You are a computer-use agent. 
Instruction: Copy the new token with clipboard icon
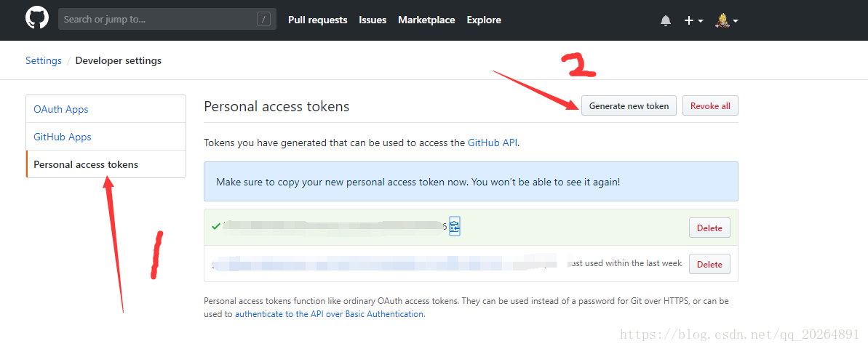(455, 226)
